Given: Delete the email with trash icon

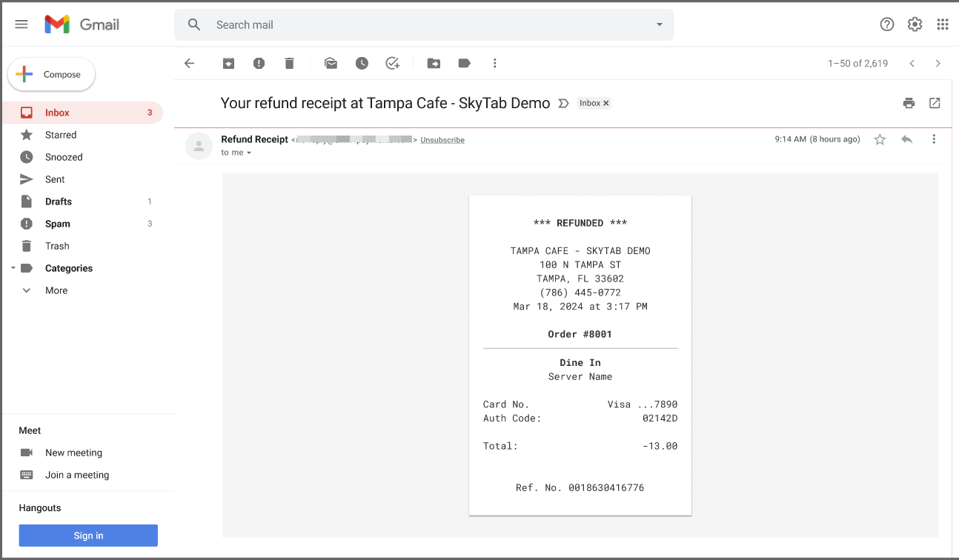Looking at the screenshot, I should (289, 64).
